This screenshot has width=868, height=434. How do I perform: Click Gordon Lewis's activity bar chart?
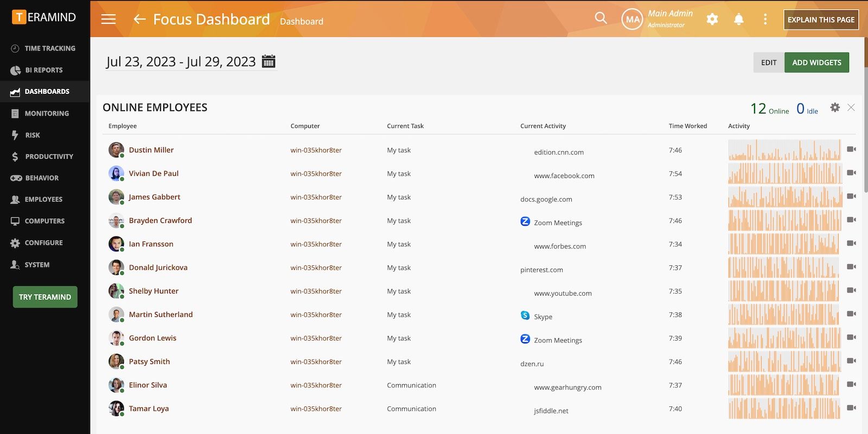click(784, 338)
